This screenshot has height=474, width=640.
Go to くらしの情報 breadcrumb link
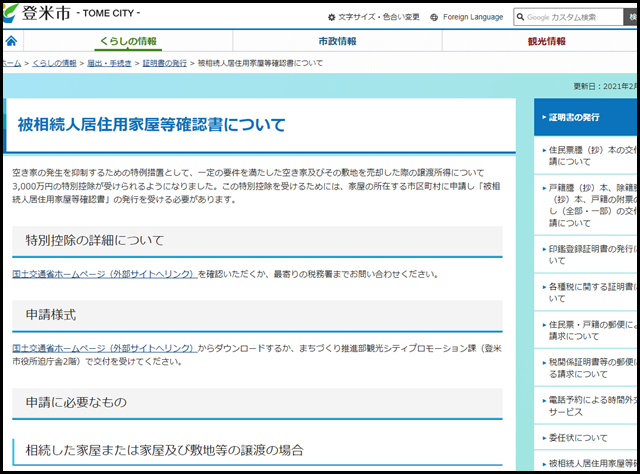pos(54,63)
